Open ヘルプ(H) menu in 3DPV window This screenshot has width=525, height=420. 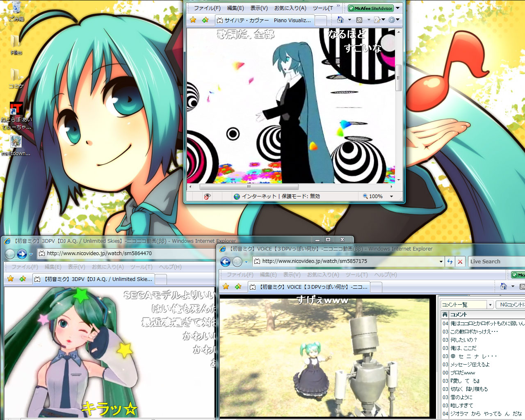[x=170, y=267]
